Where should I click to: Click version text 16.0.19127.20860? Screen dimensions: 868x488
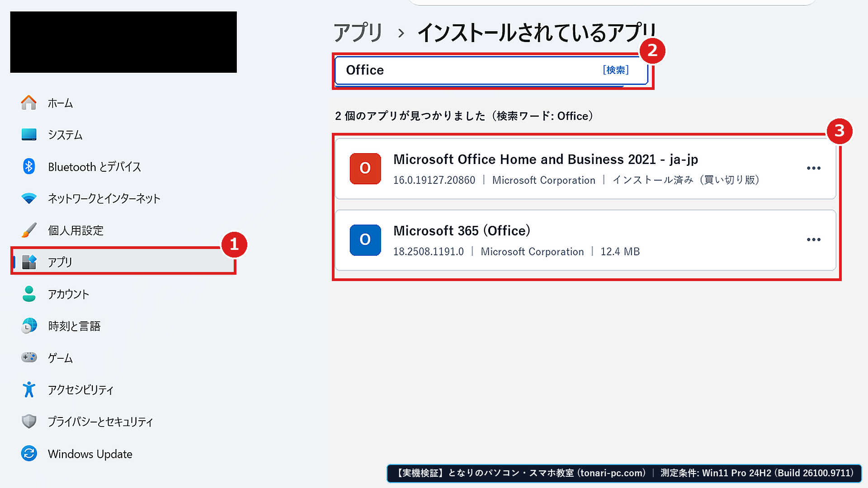point(434,180)
